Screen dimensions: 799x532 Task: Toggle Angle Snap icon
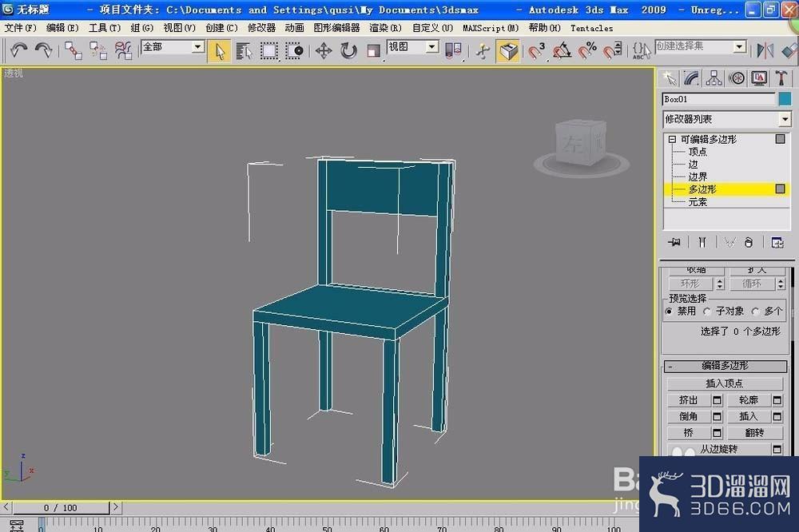[562, 51]
